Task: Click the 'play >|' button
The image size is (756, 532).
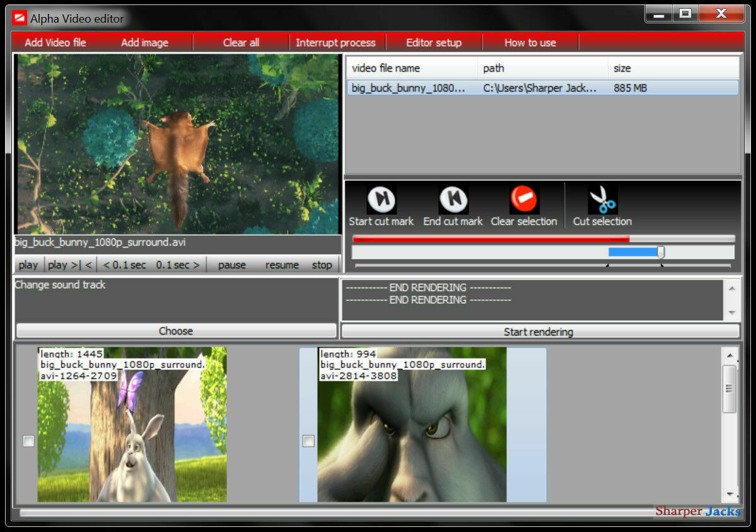Action: 64,265
